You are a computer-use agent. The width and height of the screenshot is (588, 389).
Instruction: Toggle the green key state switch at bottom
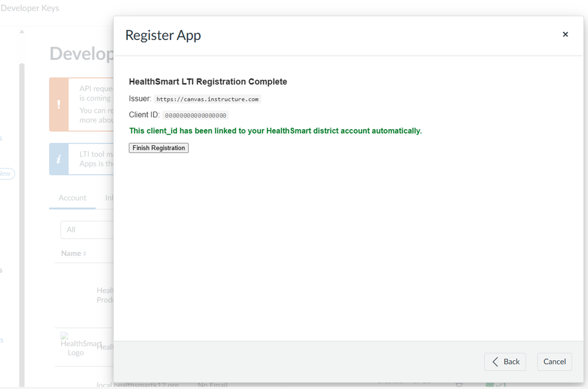[496, 385]
